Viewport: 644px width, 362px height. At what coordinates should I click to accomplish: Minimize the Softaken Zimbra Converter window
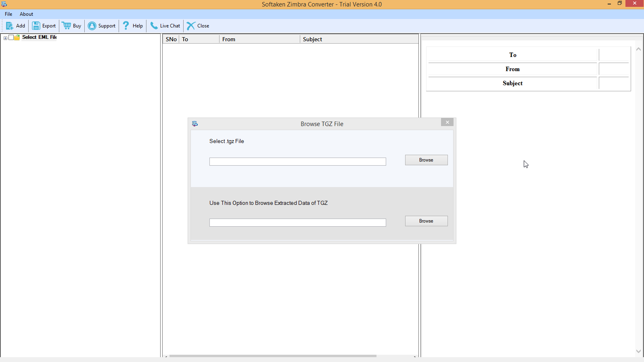click(x=609, y=4)
